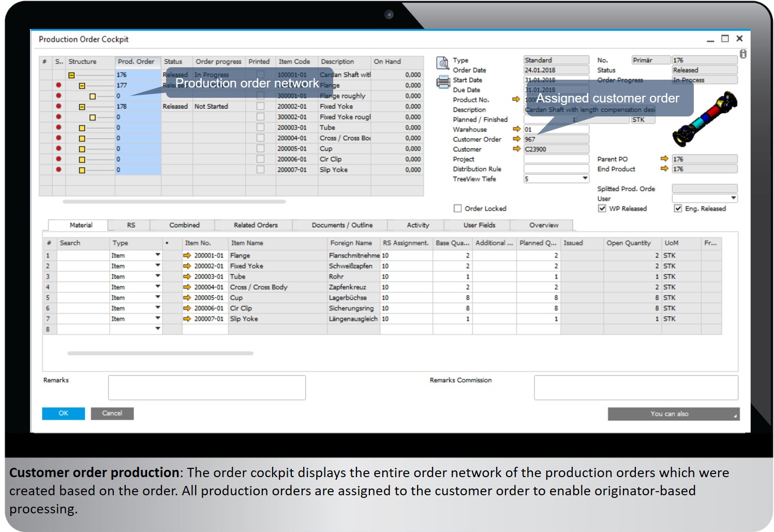Follow the End Product link arrow
The image size is (774, 532).
pyautogui.click(x=664, y=169)
